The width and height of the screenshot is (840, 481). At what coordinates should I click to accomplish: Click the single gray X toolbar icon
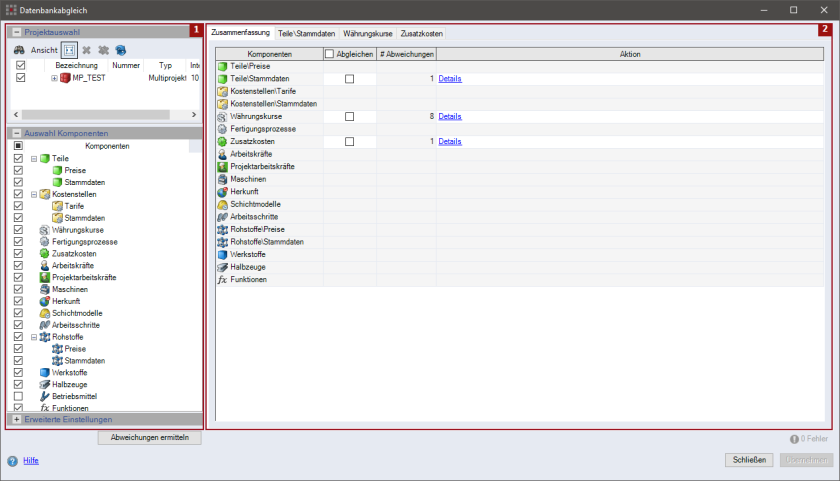tap(86, 50)
